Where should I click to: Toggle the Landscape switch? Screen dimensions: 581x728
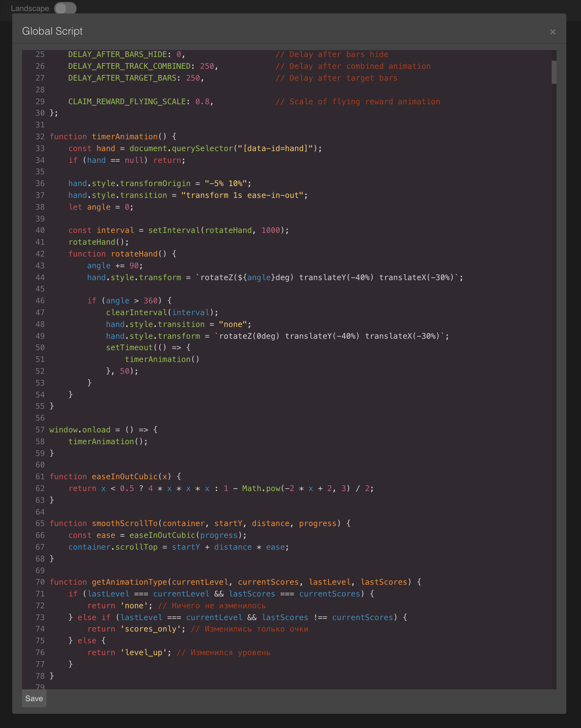65,8
